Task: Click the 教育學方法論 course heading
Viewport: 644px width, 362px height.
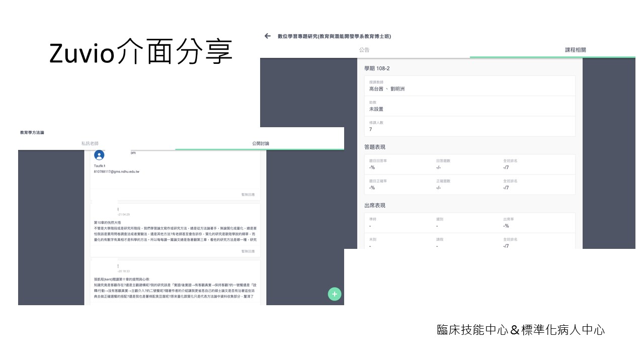Action: [32, 133]
